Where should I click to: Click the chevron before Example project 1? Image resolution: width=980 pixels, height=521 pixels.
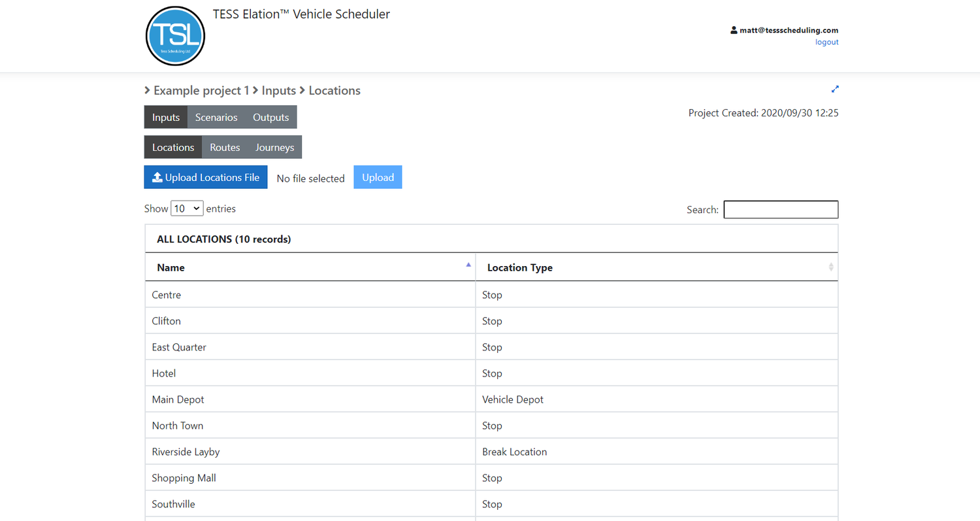coord(148,90)
